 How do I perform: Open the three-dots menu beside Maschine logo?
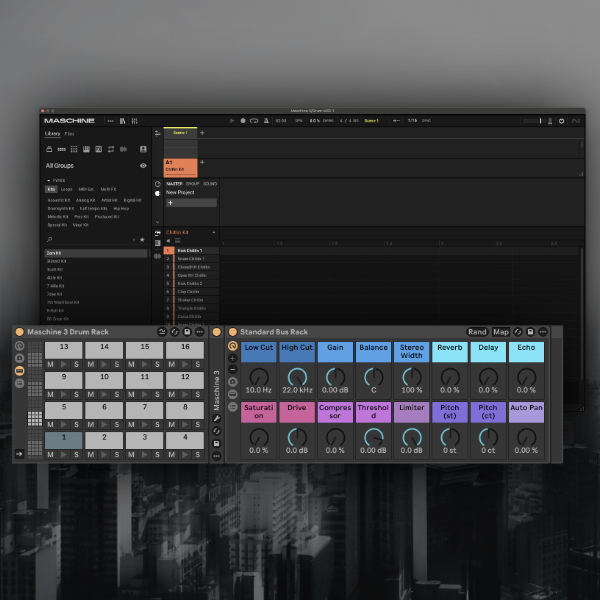pos(111,121)
